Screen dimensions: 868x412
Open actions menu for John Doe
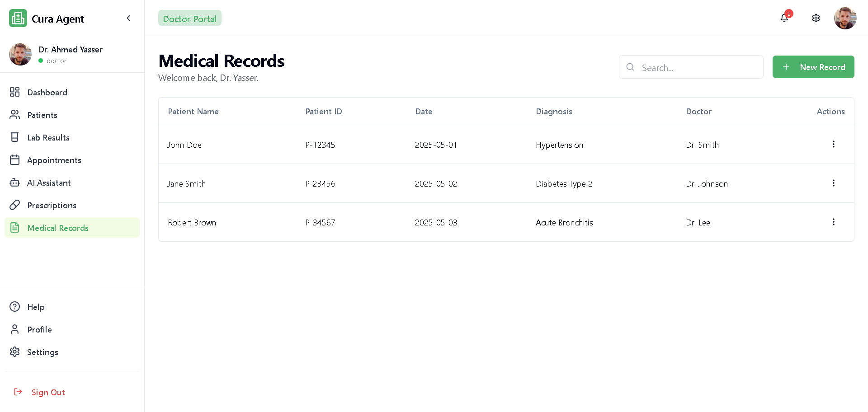[833, 144]
